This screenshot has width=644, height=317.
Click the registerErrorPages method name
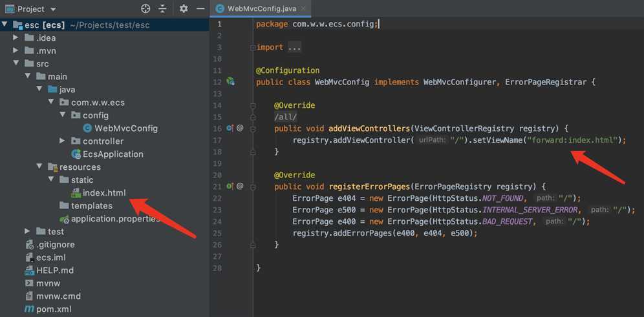click(369, 187)
